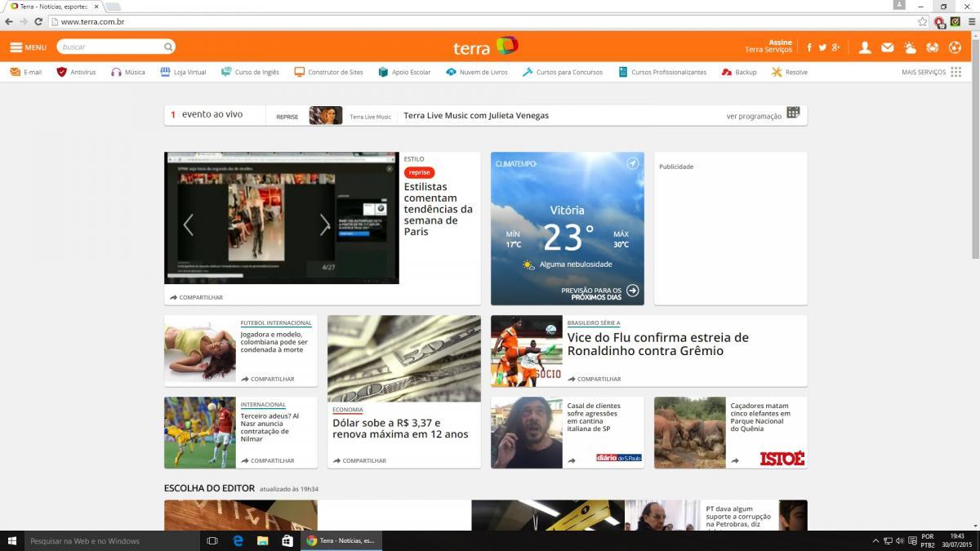The width and height of the screenshot is (980, 551).
Task: Share the Jogadora e modelo article
Action: pyautogui.click(x=268, y=379)
